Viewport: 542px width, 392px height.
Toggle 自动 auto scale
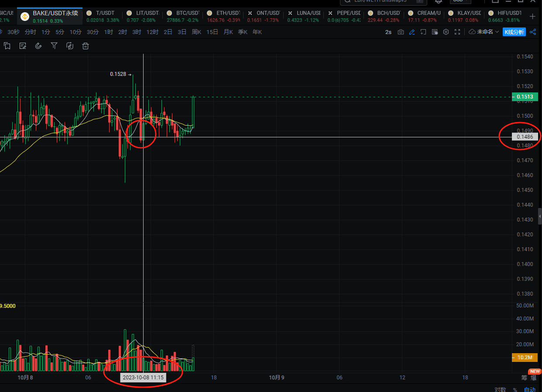[x=529, y=389]
